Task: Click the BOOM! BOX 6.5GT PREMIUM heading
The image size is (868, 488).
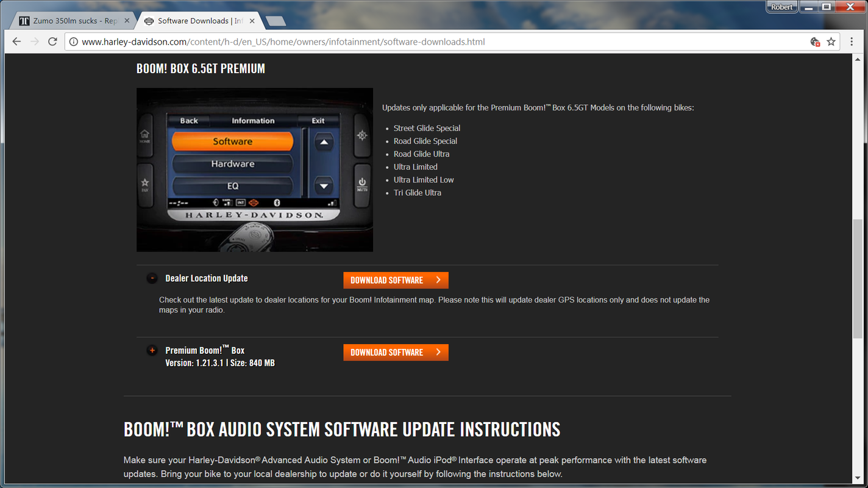Action: [201, 68]
